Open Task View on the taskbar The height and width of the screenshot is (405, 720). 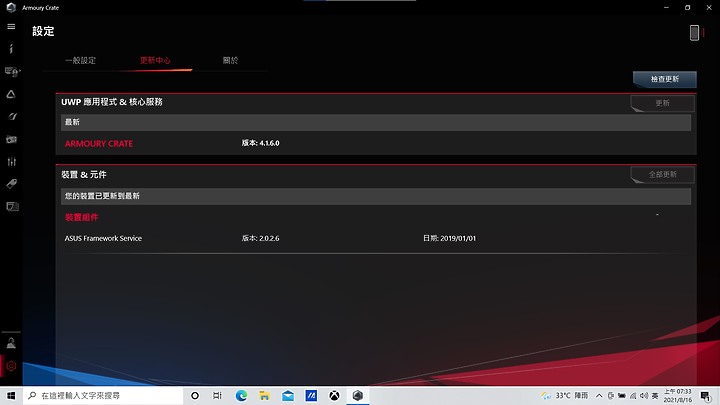pos(218,395)
